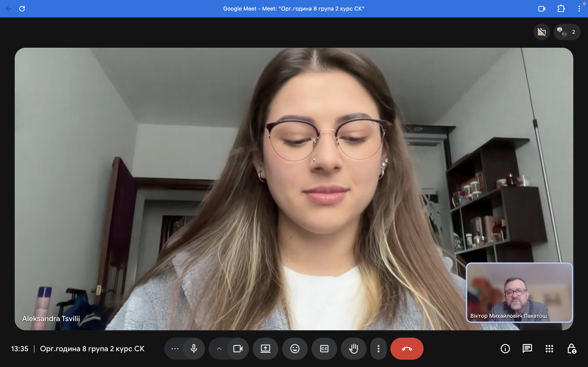Viewport: 588px width, 367px height.
Task: Open the chat panel
Action: pos(527,349)
